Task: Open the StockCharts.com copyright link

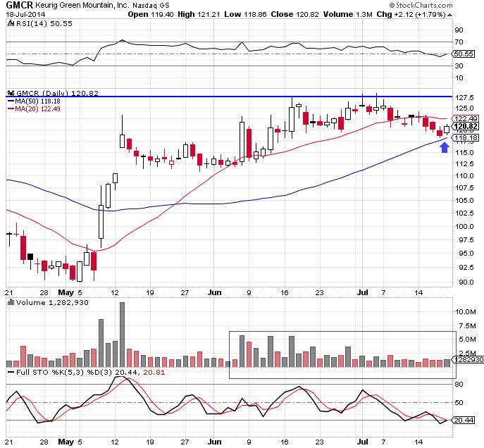Action: point(421,5)
